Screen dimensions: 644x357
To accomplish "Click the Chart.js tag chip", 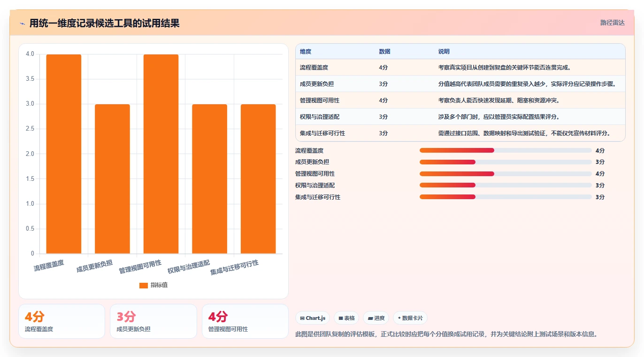I will pyautogui.click(x=313, y=318).
